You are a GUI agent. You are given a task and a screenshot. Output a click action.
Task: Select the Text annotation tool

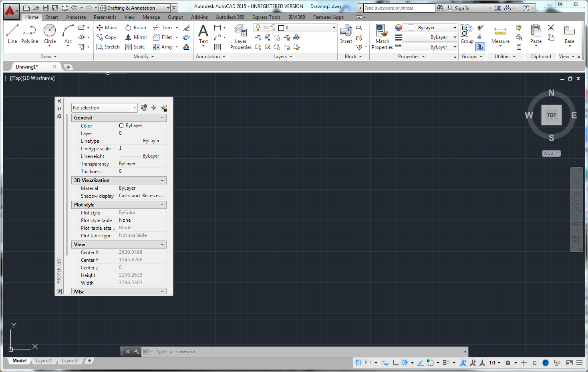pyautogui.click(x=203, y=34)
